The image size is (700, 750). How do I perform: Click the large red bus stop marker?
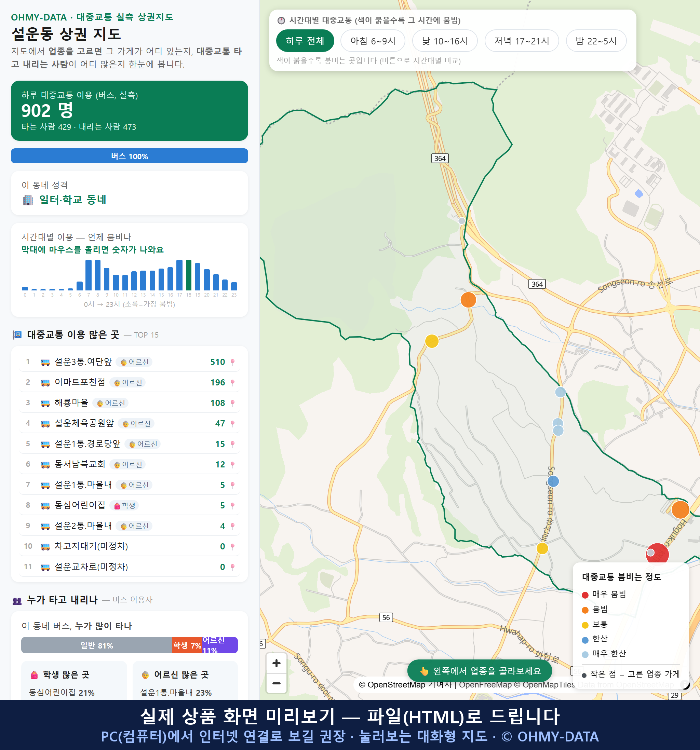[657, 555]
